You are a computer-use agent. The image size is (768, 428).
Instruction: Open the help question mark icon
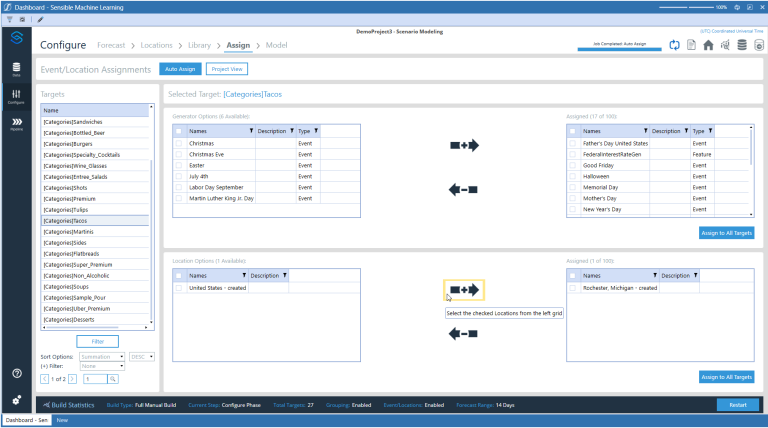click(x=17, y=373)
